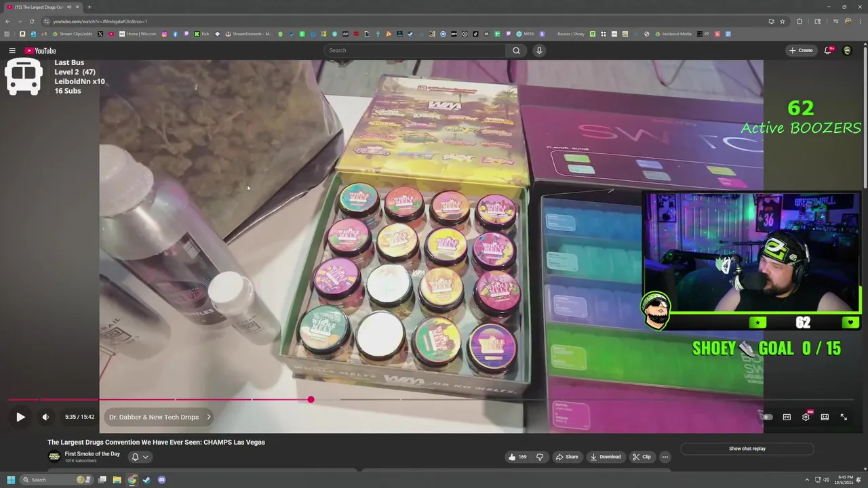
Task: Open the Boozer | Shoey bookmark
Action: [571, 34]
